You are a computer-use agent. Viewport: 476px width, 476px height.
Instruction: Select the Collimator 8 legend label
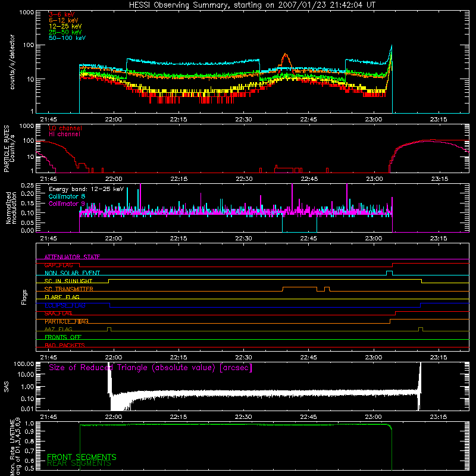(x=67, y=196)
